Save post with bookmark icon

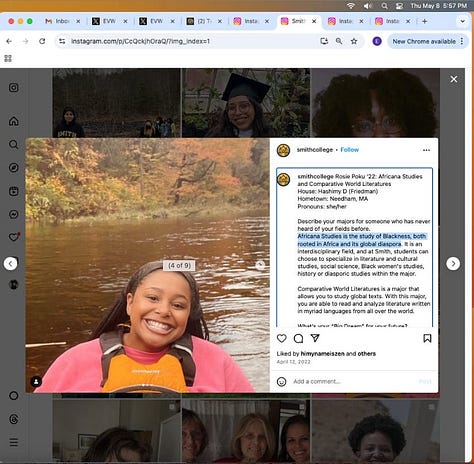(x=427, y=338)
